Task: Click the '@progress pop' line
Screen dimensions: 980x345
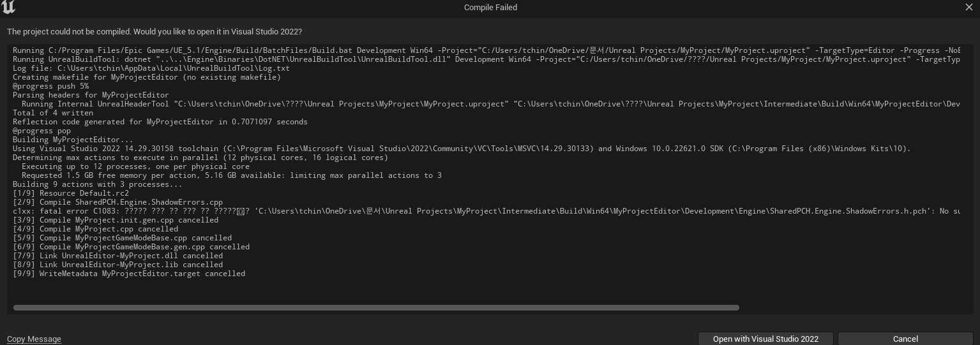Action: coord(42,131)
